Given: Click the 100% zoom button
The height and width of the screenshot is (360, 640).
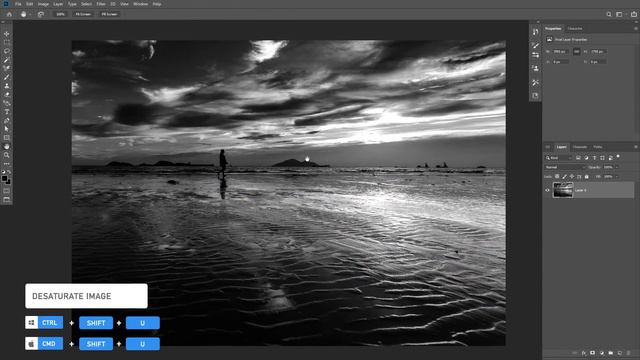Looking at the screenshot, I should tap(60, 14).
